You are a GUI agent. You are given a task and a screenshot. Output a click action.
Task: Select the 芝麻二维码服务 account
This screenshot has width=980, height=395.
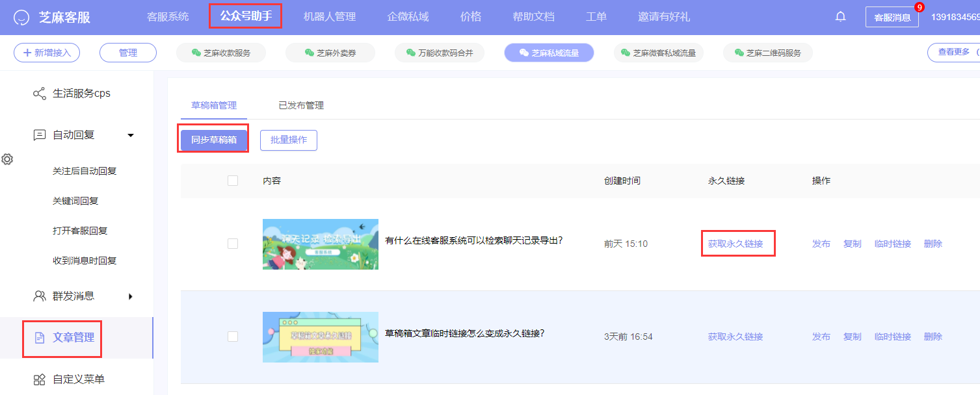[768, 53]
